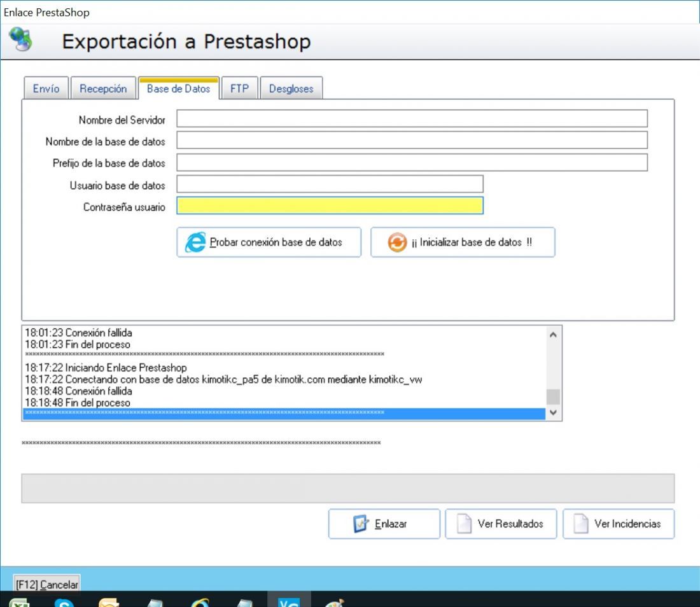Click the log scrollbar up arrow
The image size is (700, 607).
click(x=553, y=334)
